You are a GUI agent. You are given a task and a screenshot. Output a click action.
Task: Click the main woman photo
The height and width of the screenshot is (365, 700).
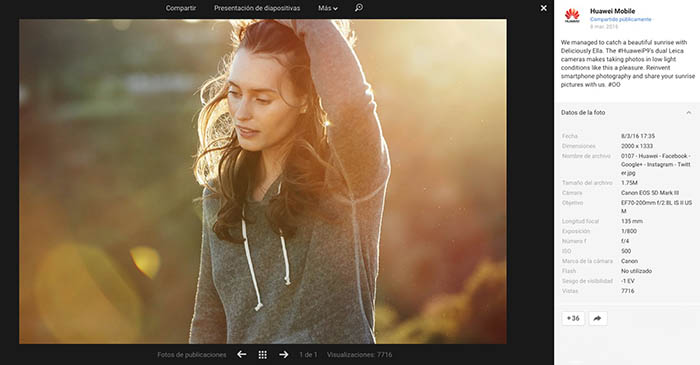[x=262, y=181]
